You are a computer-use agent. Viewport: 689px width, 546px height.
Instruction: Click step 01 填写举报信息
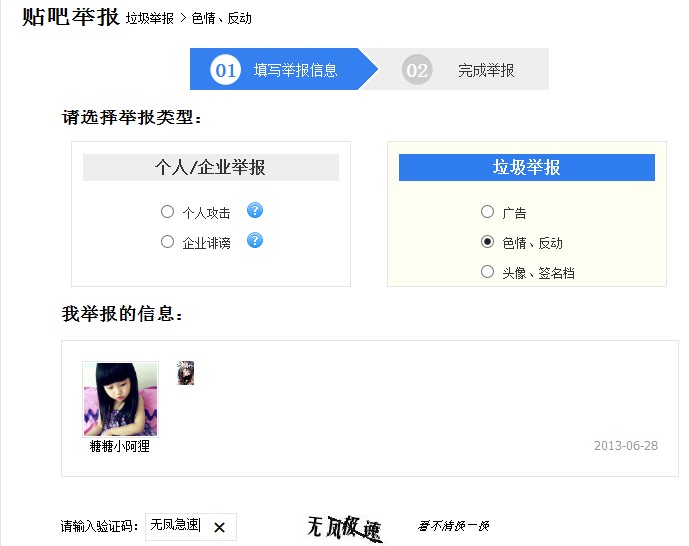click(x=283, y=69)
